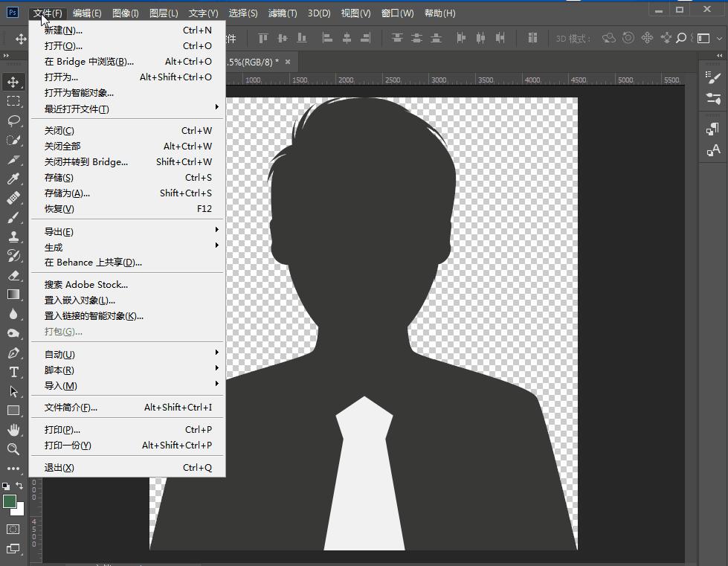Click 置入嵌入对象 menu entry

80,300
